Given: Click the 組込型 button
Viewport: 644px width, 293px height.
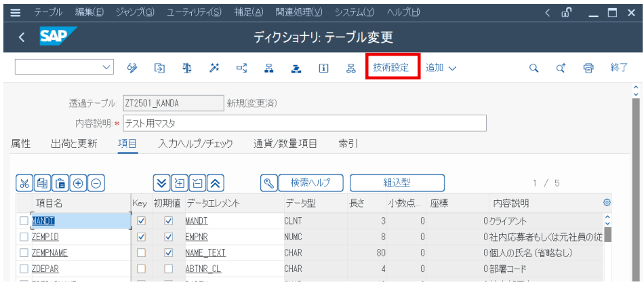Looking at the screenshot, I should (x=397, y=183).
